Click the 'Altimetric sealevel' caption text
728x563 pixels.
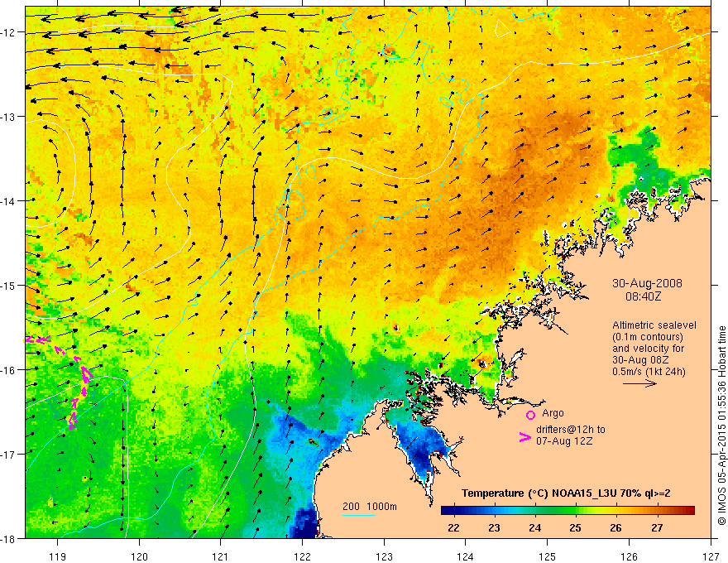pos(654,325)
